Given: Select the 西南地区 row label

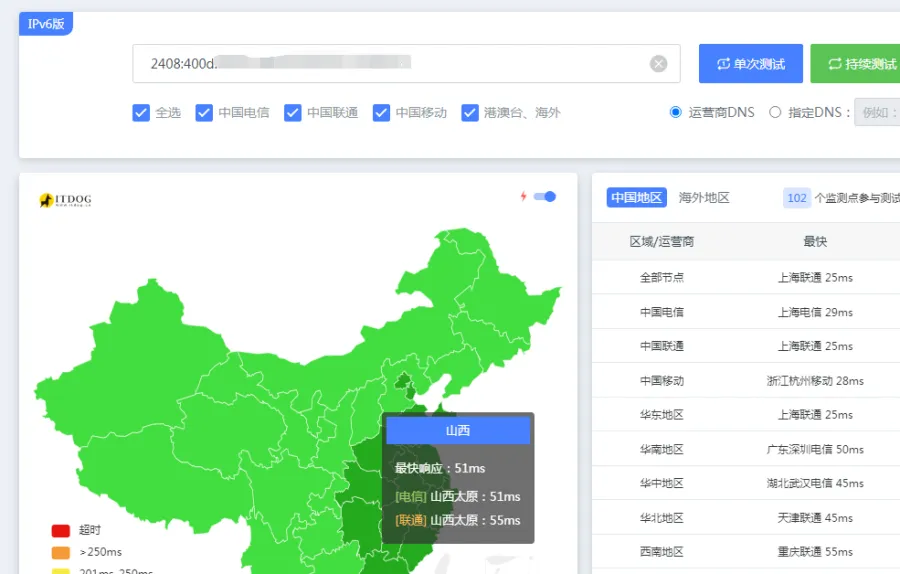Looking at the screenshot, I should [662, 552].
